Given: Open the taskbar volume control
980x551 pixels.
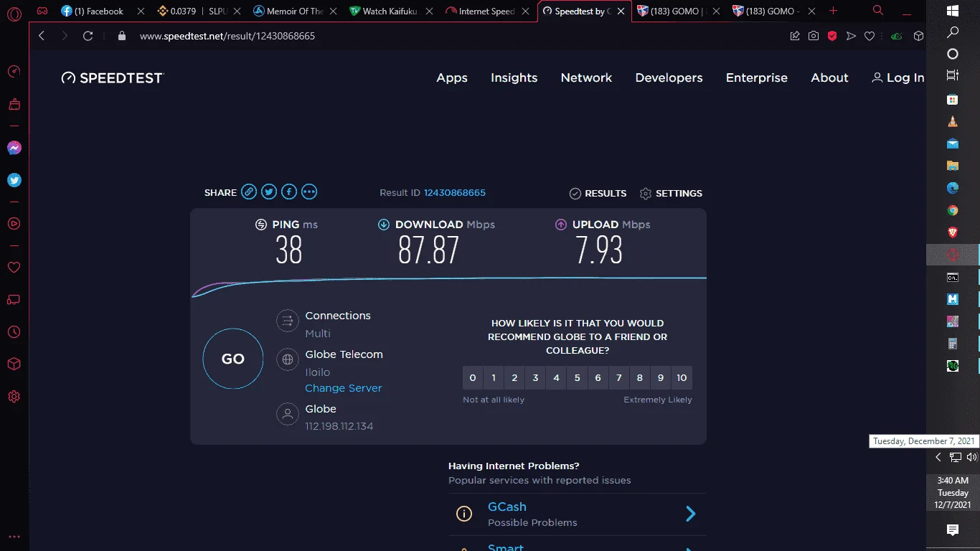Looking at the screenshot, I should pyautogui.click(x=971, y=457).
